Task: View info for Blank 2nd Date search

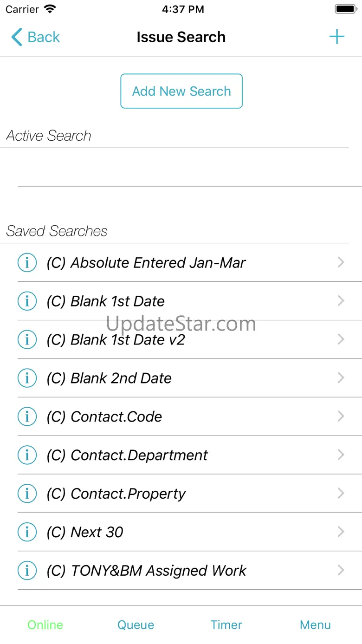Action: pos(27,378)
